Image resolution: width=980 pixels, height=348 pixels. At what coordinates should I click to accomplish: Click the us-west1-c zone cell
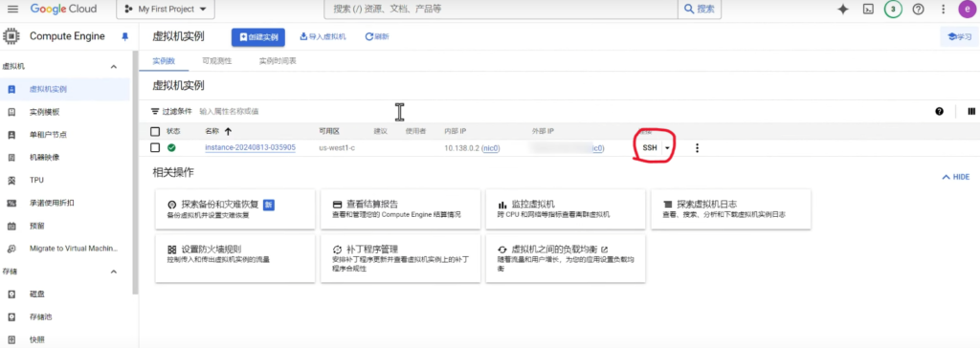pyautogui.click(x=337, y=148)
